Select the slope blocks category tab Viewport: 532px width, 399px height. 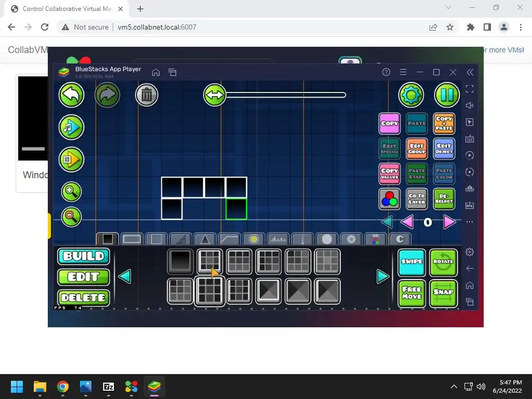(229, 239)
